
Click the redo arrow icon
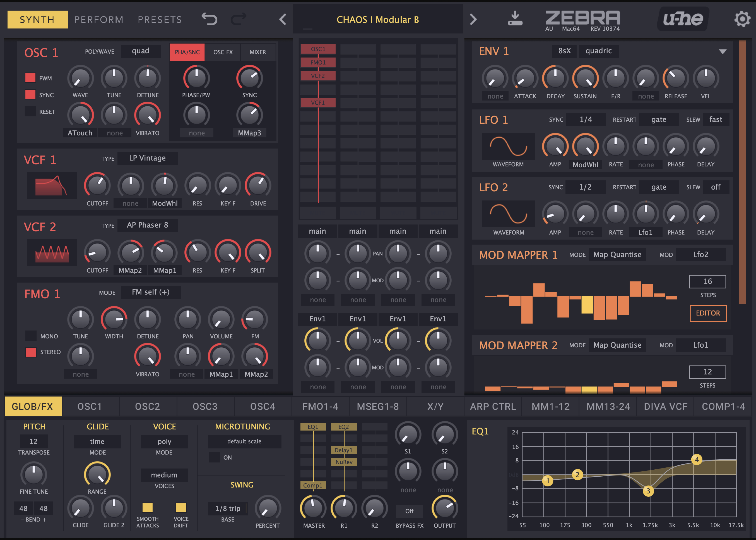pyautogui.click(x=239, y=19)
